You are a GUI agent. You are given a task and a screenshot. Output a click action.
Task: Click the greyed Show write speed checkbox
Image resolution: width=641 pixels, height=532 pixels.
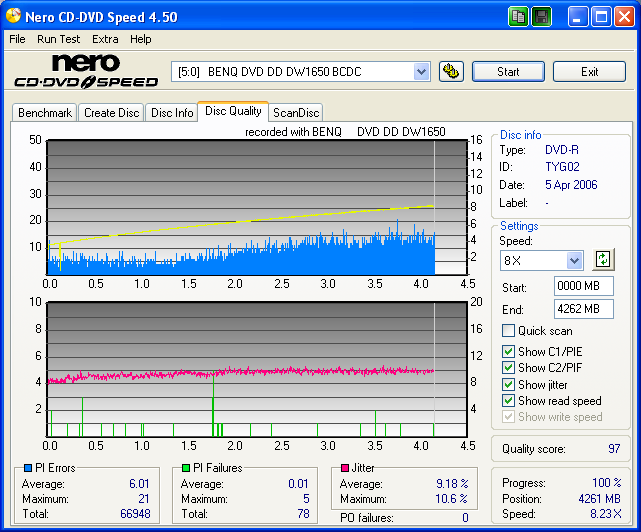(x=508, y=417)
